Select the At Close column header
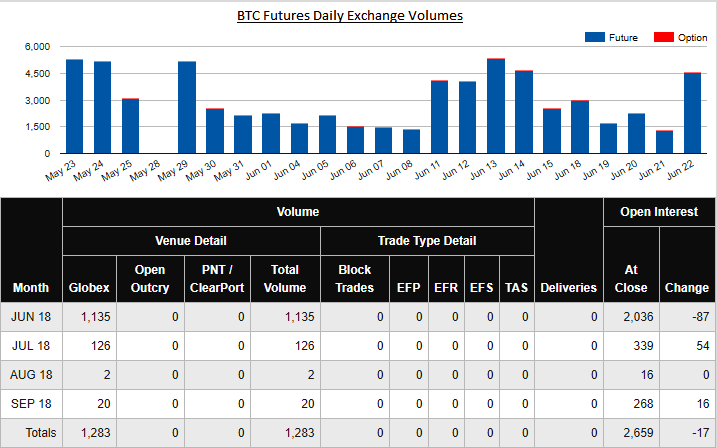This screenshot has width=717, height=448. 631,278
